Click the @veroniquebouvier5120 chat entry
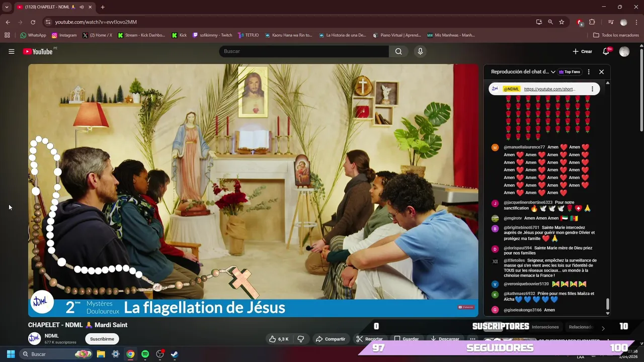Screen dimensions: 644x362 click(x=546, y=284)
